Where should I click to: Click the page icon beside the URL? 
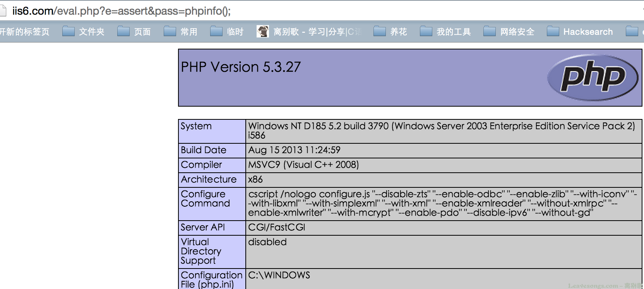click(x=3, y=11)
